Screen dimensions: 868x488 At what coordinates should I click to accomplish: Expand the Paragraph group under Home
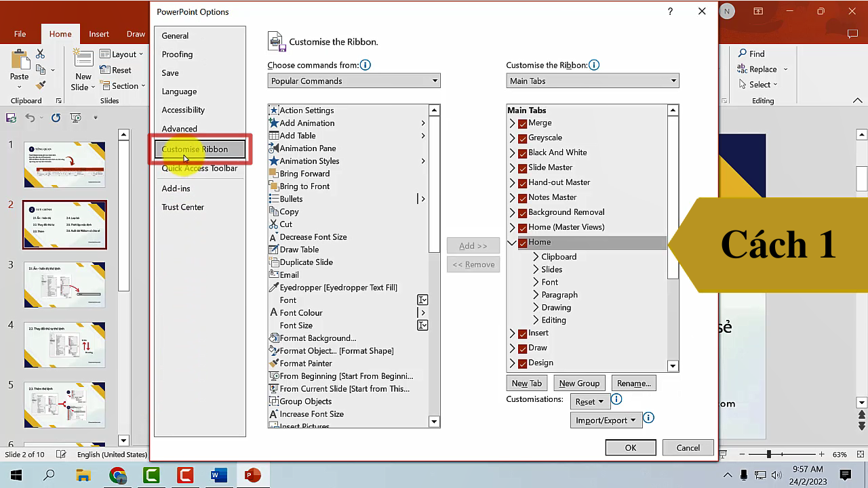[536, 295]
